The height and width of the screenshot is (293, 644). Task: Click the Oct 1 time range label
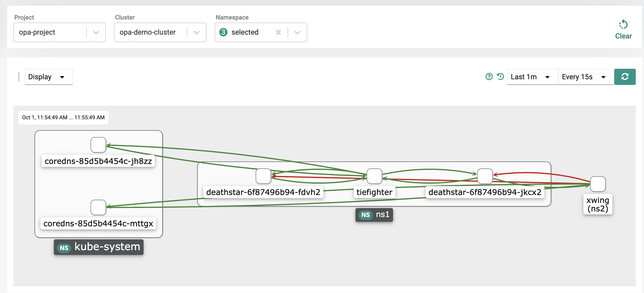(63, 118)
